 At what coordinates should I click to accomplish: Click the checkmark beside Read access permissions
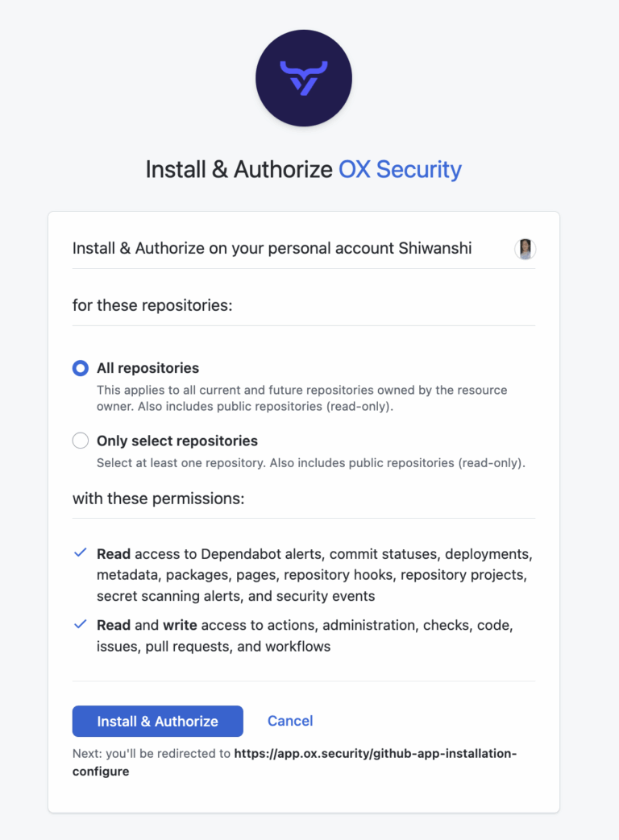click(81, 553)
